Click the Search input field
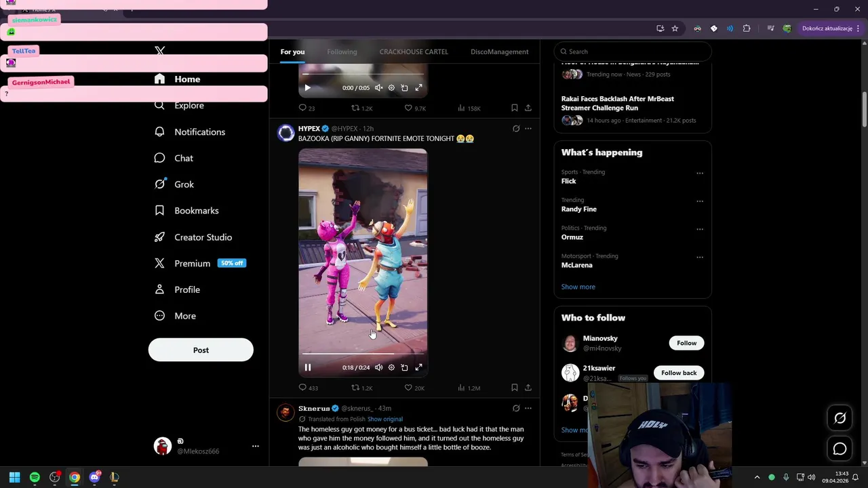The image size is (868, 488). click(633, 52)
